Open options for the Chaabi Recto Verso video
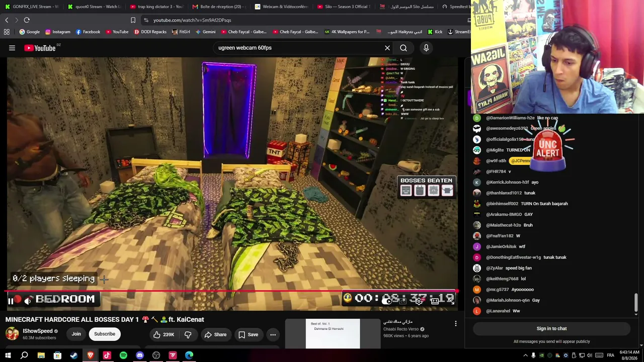This screenshot has width=644, height=362. tap(456, 324)
